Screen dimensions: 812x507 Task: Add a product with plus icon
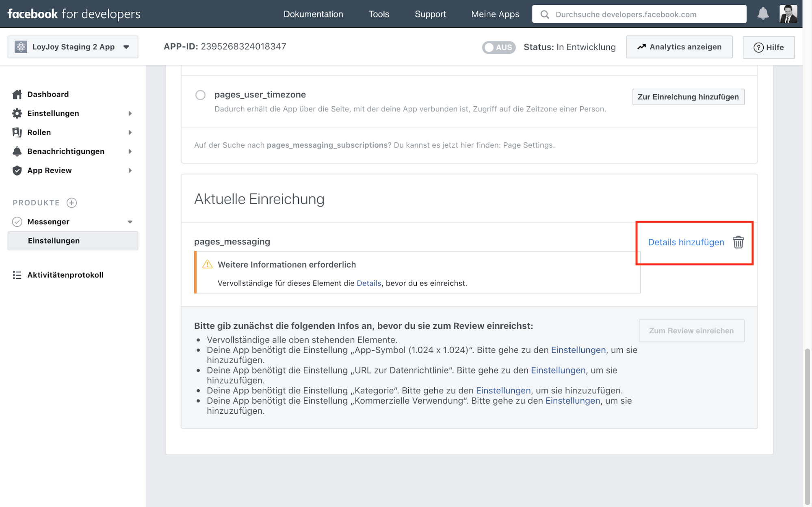coord(72,203)
